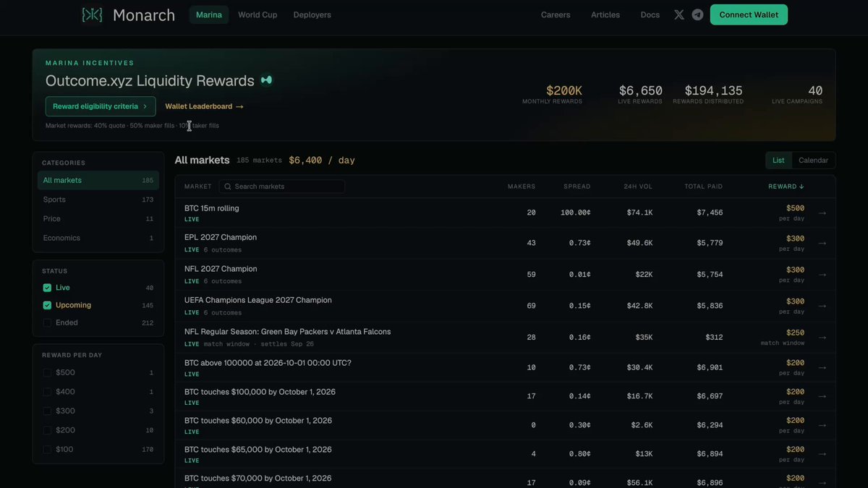868x488 pixels.
Task: Check the $100 reward per day filter
Action: pos(47,449)
